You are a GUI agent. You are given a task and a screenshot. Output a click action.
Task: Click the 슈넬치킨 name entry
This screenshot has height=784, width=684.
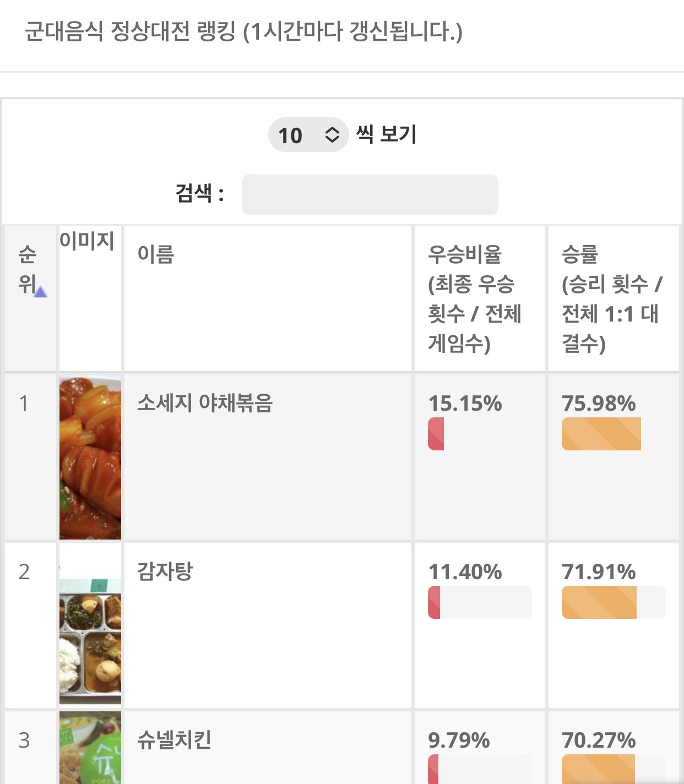174,740
